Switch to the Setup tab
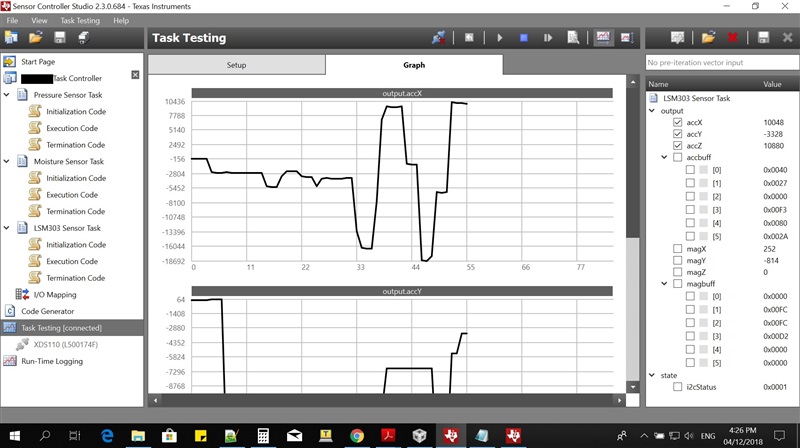This screenshot has height=448, width=800. pyautogui.click(x=236, y=65)
